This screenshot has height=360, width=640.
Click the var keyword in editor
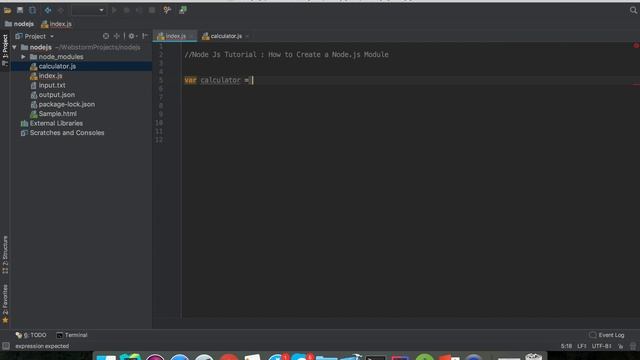190,80
